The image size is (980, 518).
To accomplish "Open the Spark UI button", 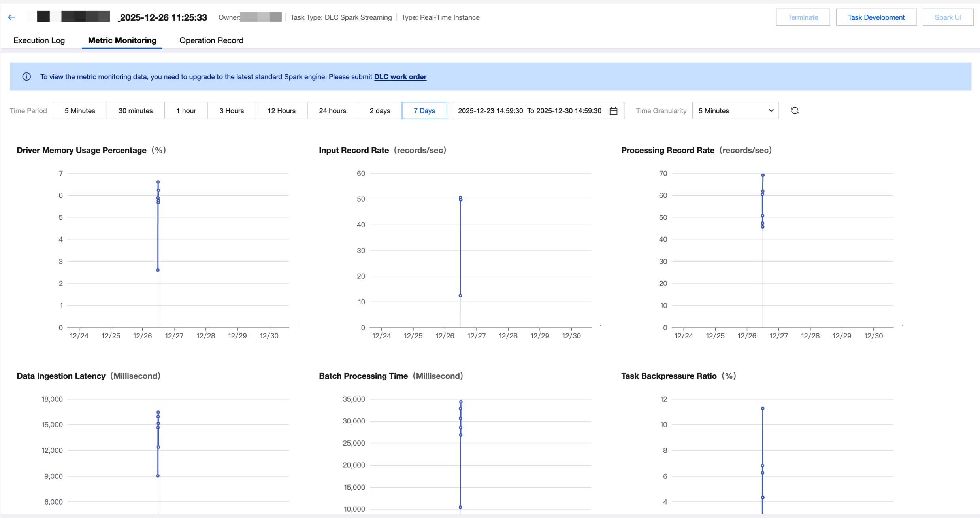I will [x=948, y=17].
